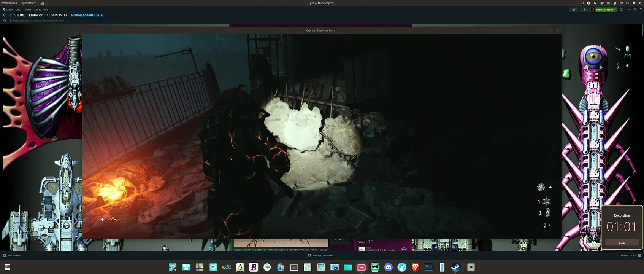Open the text editor in dock
The width and height of the screenshot is (644, 274).
click(321, 267)
